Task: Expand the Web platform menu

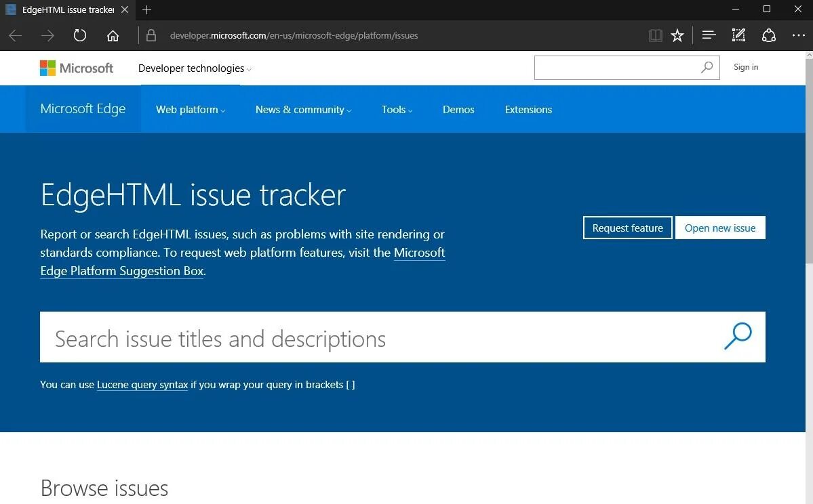Action: pyautogui.click(x=191, y=110)
